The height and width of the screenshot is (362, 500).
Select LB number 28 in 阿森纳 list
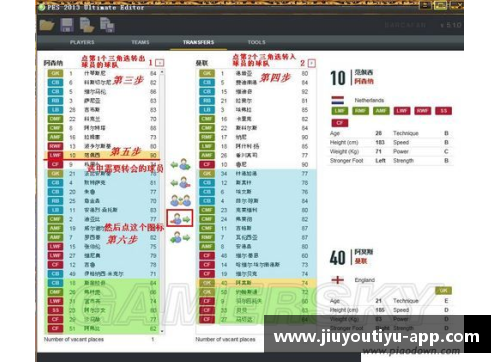point(102,110)
